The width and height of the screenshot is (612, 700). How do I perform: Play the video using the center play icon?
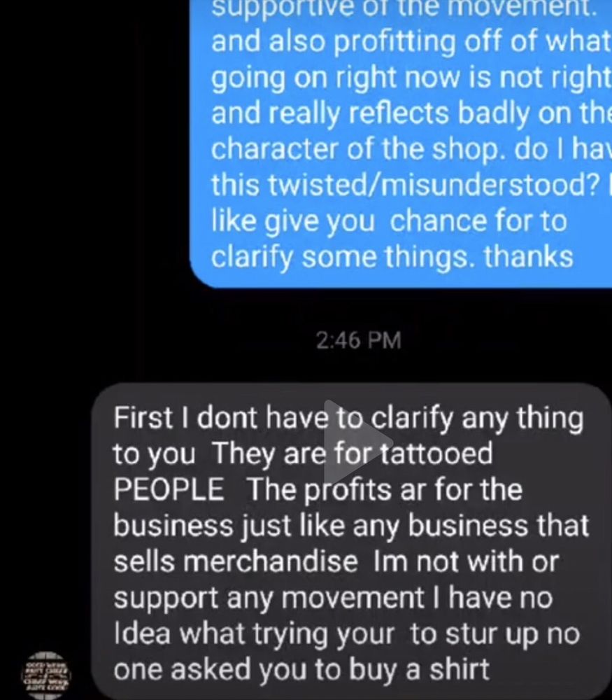coord(357,442)
